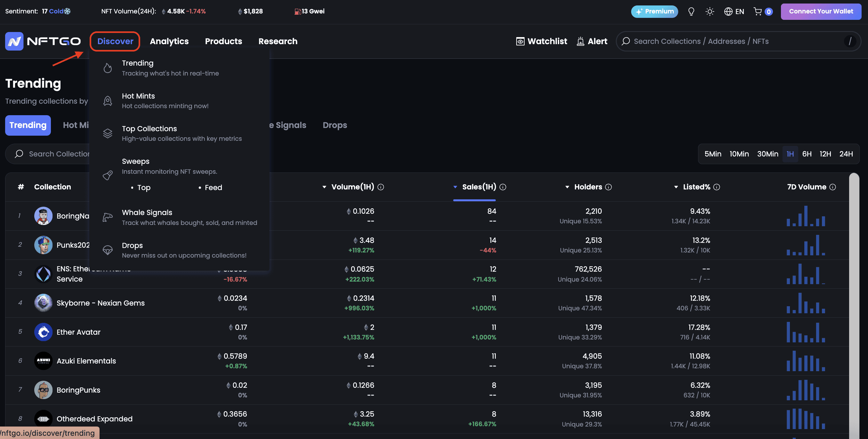Choose Trending in Discover dropdown

pyautogui.click(x=180, y=68)
